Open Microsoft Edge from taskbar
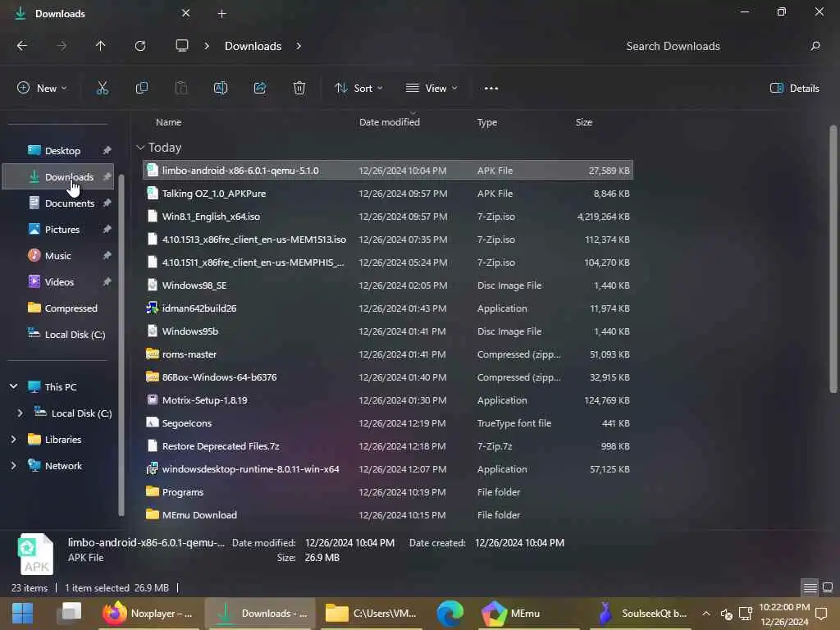Screen dimensions: 840x630 point(450,613)
